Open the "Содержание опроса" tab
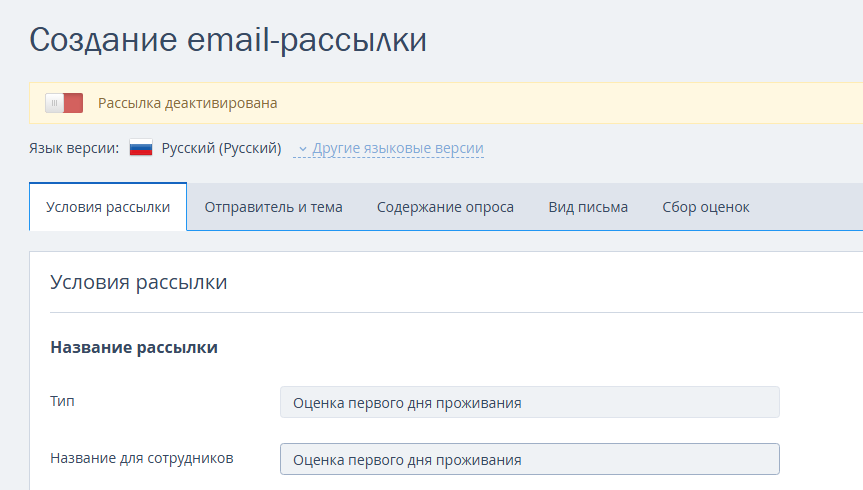 pos(445,207)
